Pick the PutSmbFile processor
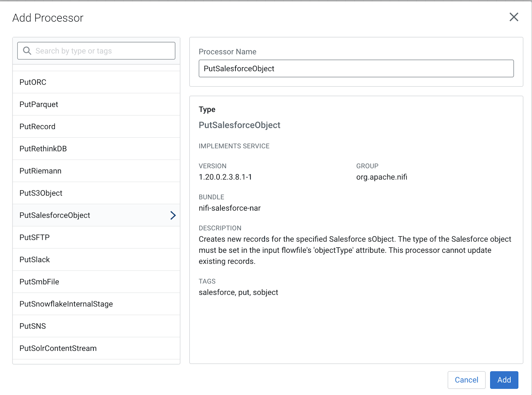This screenshot has width=532, height=395. (x=96, y=282)
